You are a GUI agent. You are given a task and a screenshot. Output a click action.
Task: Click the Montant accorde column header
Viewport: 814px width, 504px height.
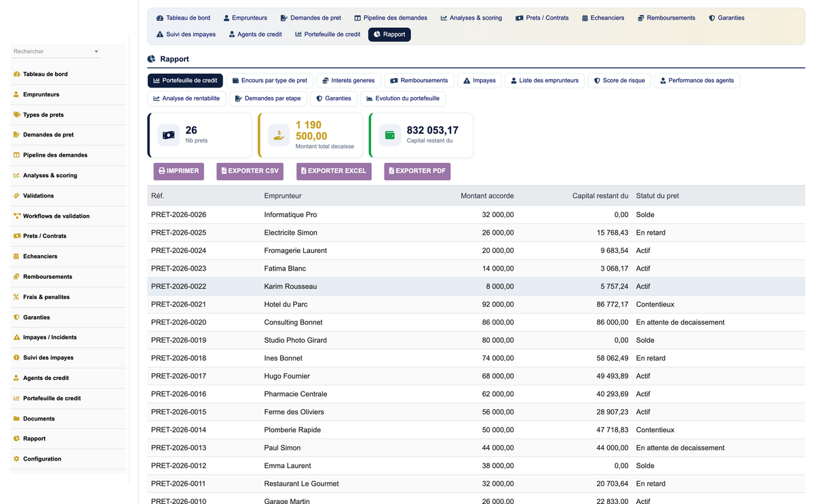[x=487, y=196]
